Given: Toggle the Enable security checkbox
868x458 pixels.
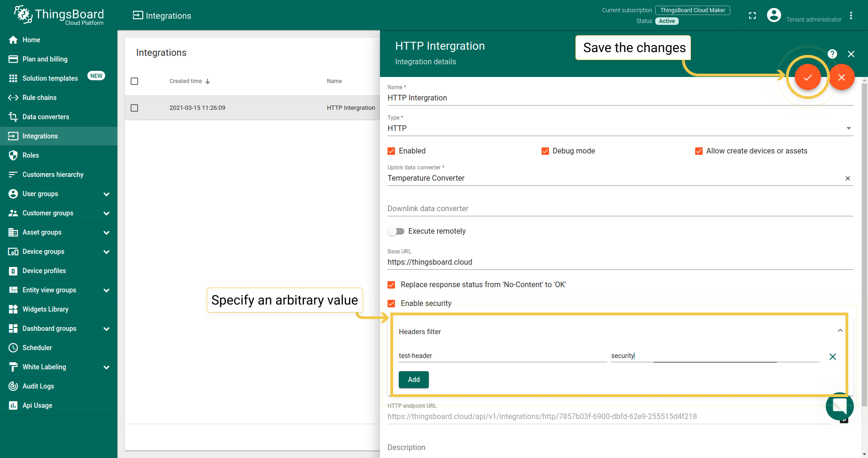Looking at the screenshot, I should (x=391, y=304).
